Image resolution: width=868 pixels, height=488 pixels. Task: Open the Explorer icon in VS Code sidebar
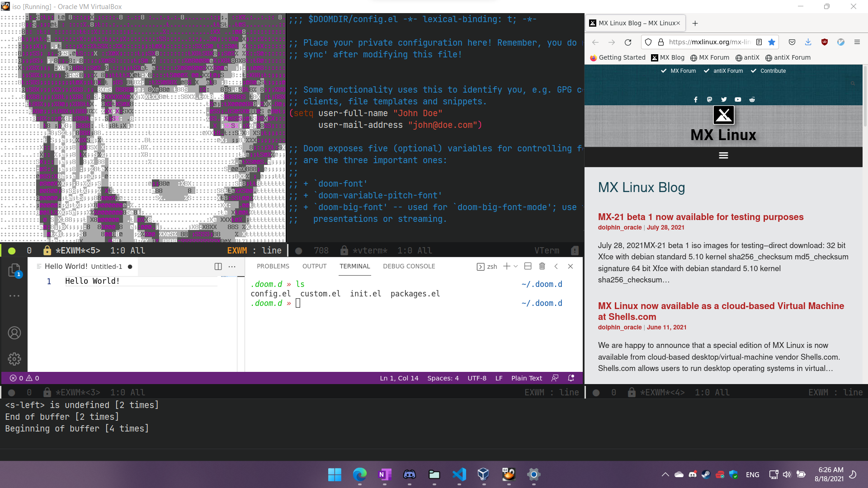pyautogui.click(x=14, y=270)
